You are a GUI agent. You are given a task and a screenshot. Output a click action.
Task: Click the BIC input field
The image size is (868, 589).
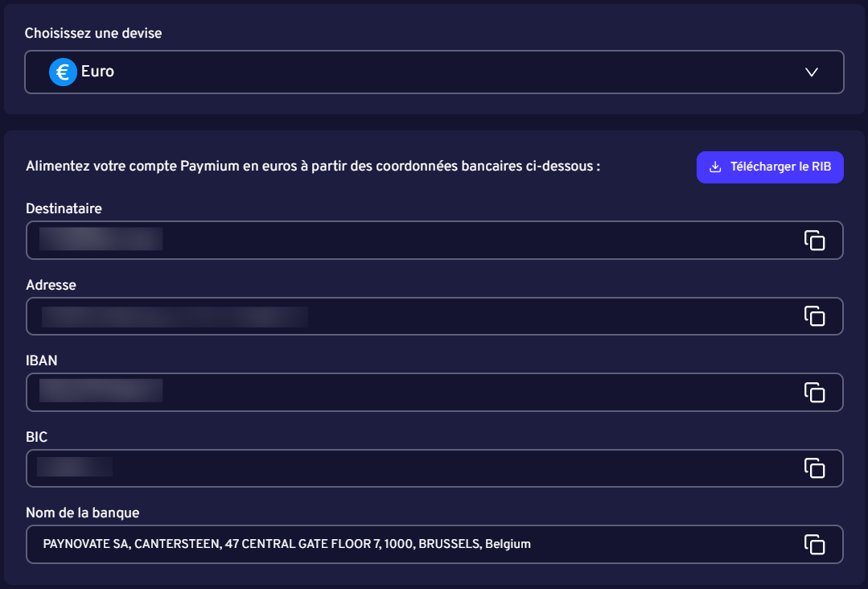(x=322, y=467)
